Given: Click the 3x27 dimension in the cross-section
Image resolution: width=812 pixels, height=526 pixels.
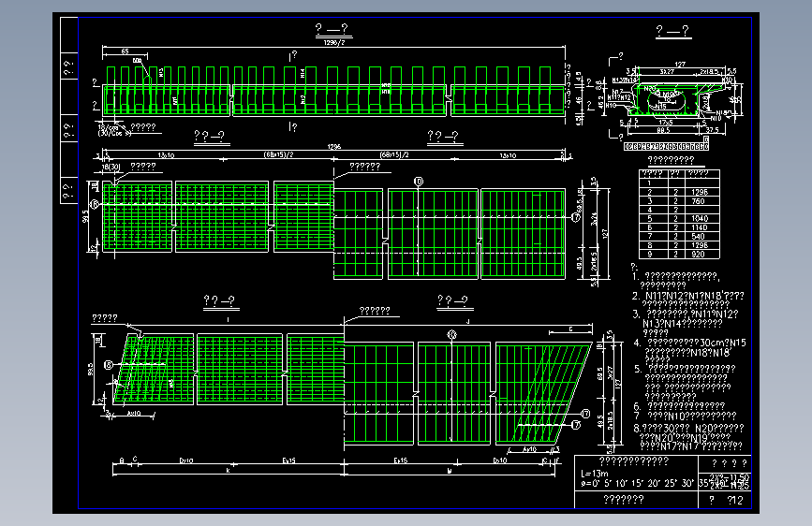Looking at the screenshot, I should 667,71.
